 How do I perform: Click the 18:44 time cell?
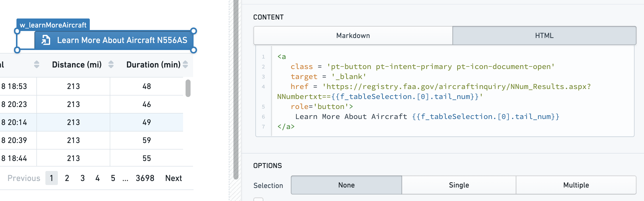(18, 158)
